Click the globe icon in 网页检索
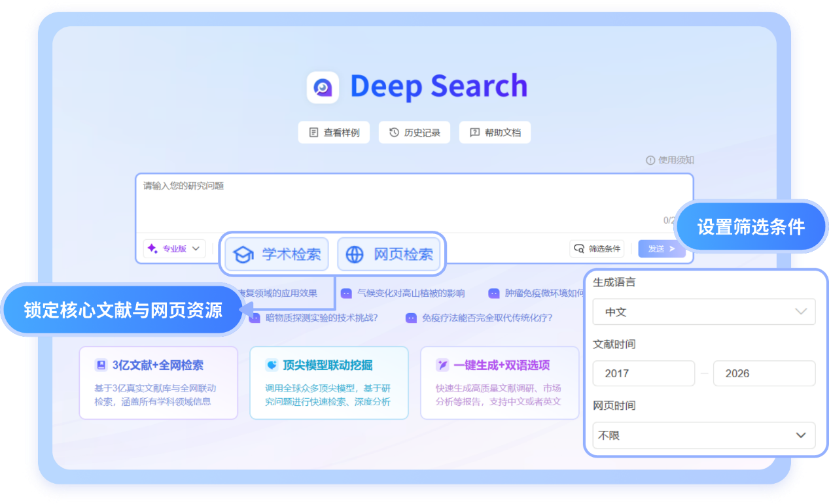The width and height of the screenshot is (829, 504). click(354, 254)
